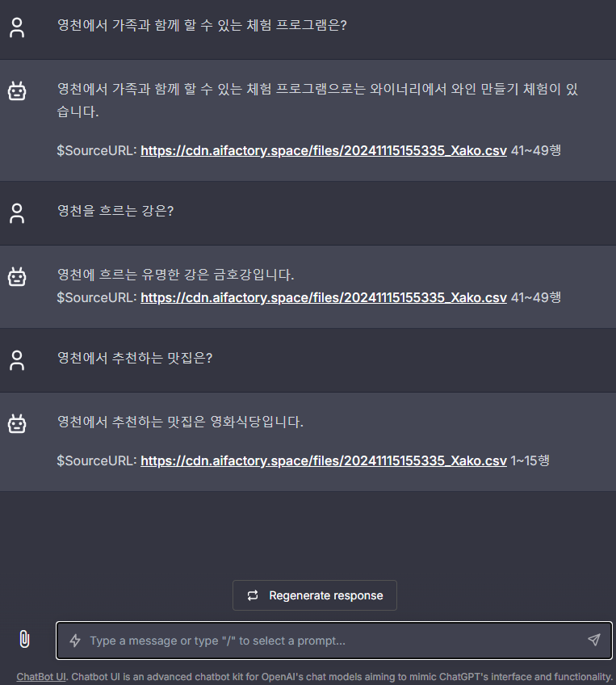
Task: Click the refresh arrows icon in Regenerate response
Action: pos(253,595)
